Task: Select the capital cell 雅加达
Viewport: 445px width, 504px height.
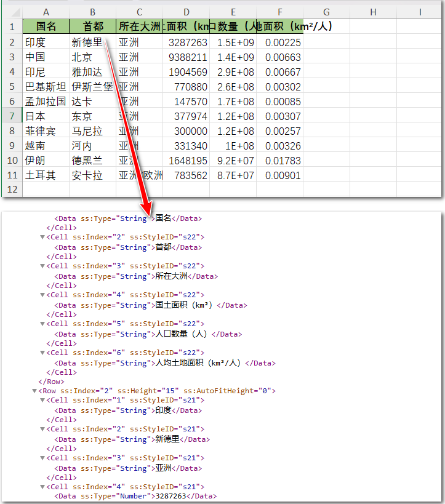Action: pos(92,72)
